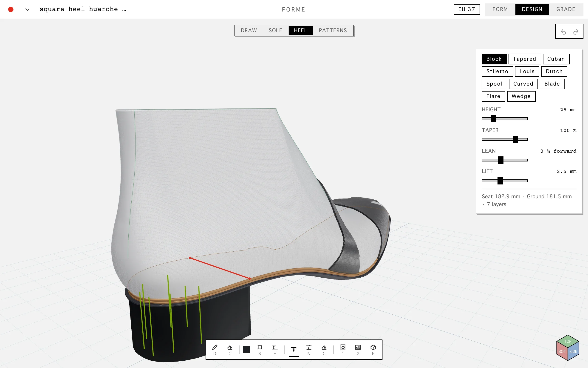Select the first eraser tool beside the pencil

230,350
